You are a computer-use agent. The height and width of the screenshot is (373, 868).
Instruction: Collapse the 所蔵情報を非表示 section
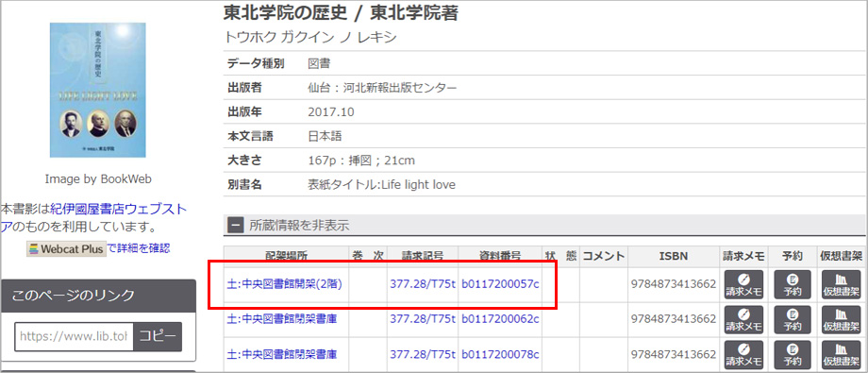click(x=236, y=226)
